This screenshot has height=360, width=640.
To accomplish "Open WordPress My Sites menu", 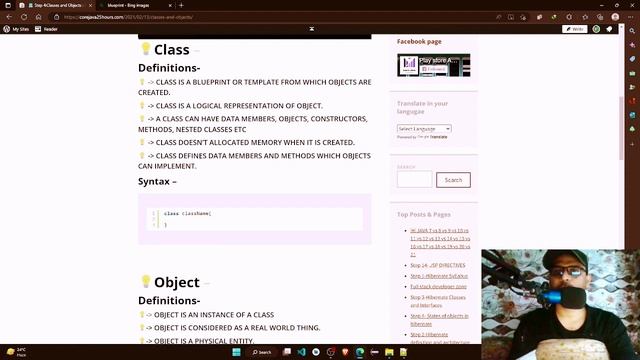I will (16, 29).
